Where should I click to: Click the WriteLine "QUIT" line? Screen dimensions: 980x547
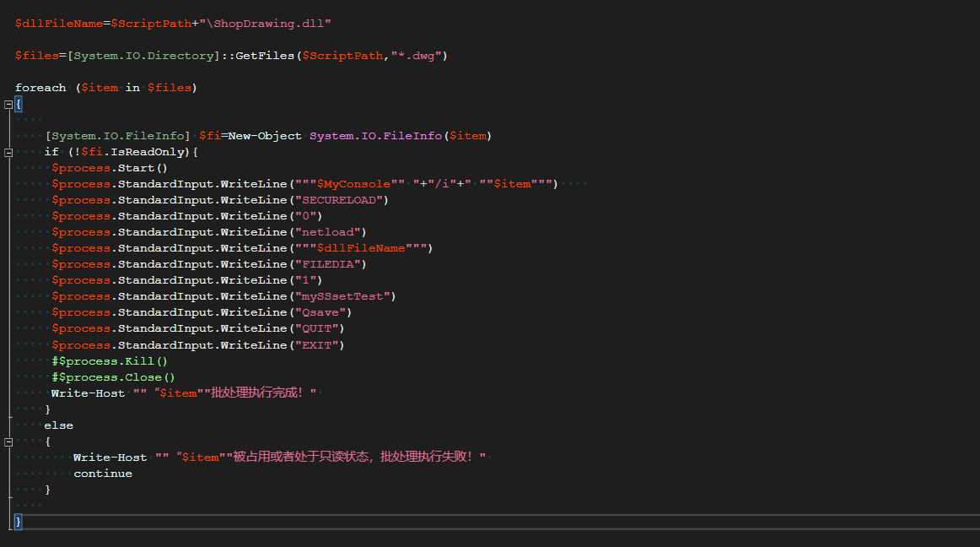click(x=197, y=328)
